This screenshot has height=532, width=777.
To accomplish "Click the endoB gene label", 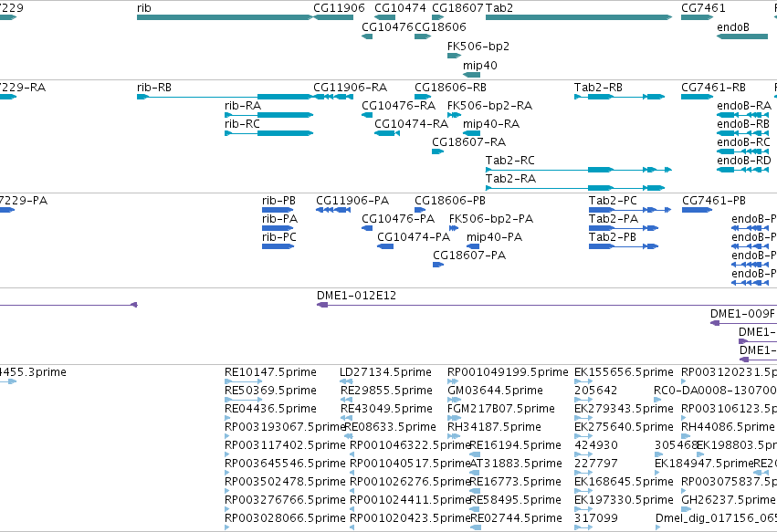I will coord(733,27).
